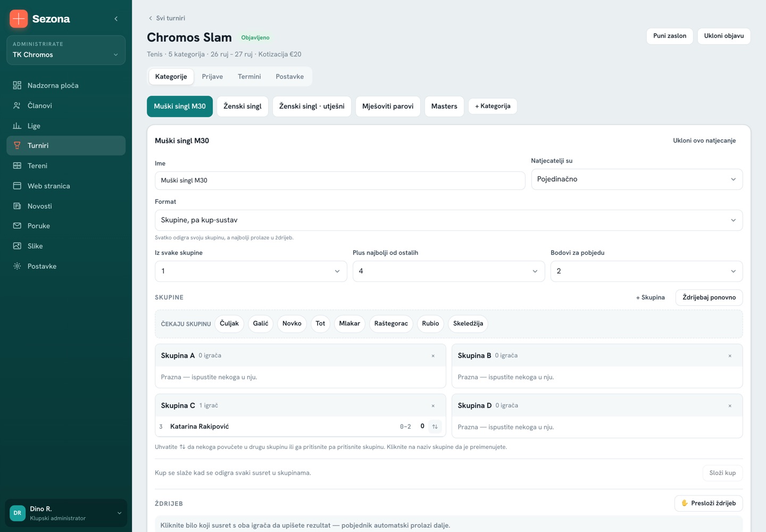Image resolution: width=766 pixels, height=532 pixels.
Task: Remove Skupina C with its x
Action: 433,406
